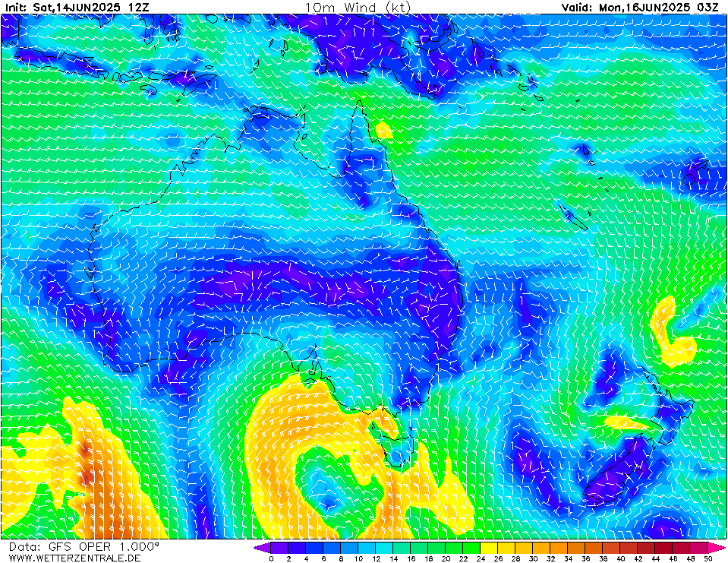Select the cyan swatch between 12 and 14
Image resolution: width=728 pixels, height=563 pixels.
click(x=384, y=548)
